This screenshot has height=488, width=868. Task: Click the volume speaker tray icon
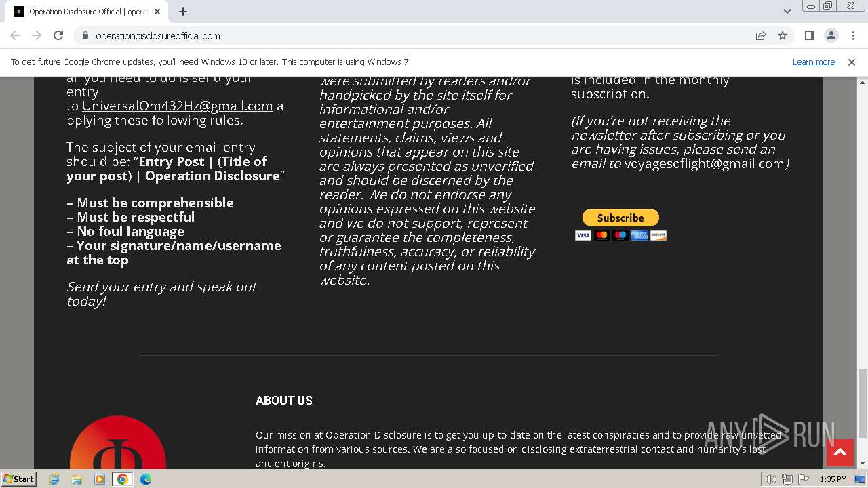tap(770, 479)
